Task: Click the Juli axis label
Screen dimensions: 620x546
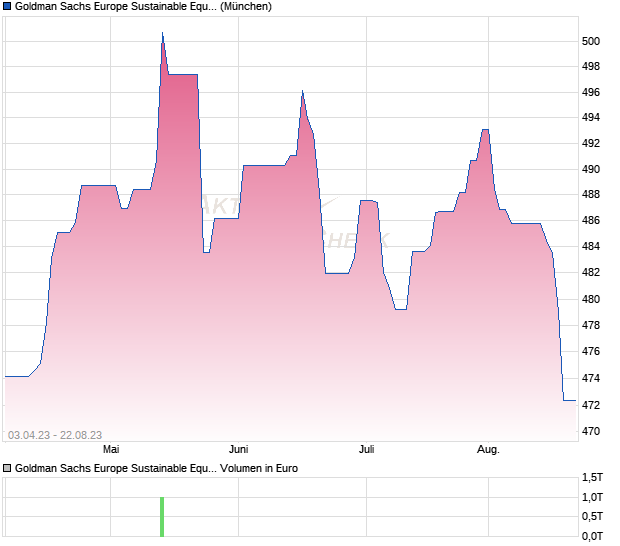Action: 367,449
